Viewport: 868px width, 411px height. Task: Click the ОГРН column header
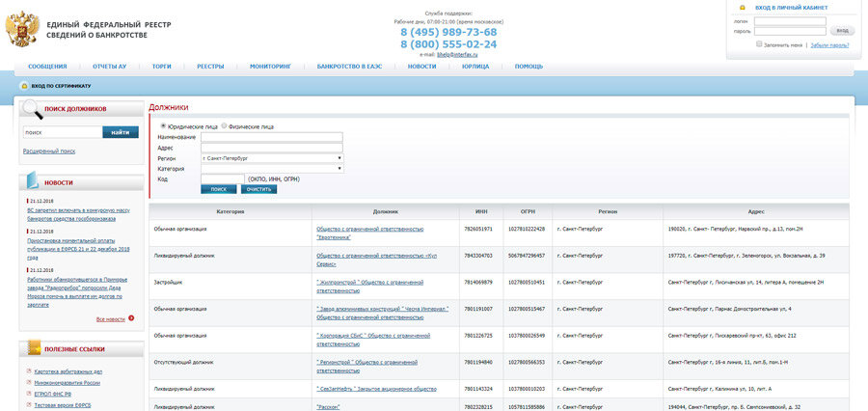pos(528,211)
